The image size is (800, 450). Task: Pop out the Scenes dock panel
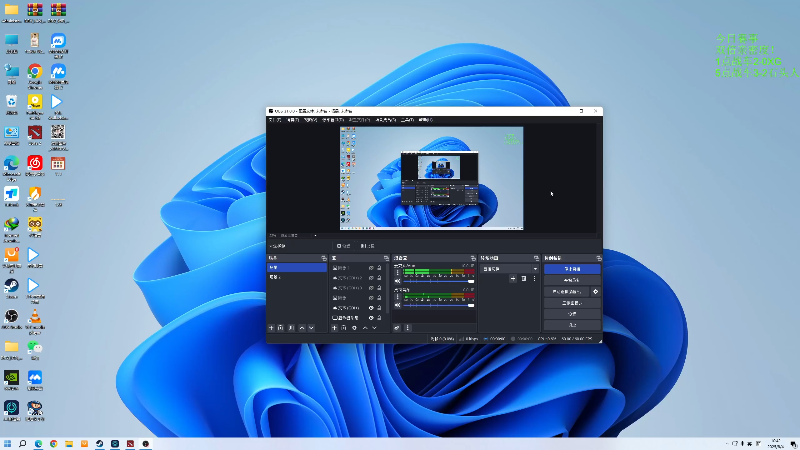tap(323, 258)
